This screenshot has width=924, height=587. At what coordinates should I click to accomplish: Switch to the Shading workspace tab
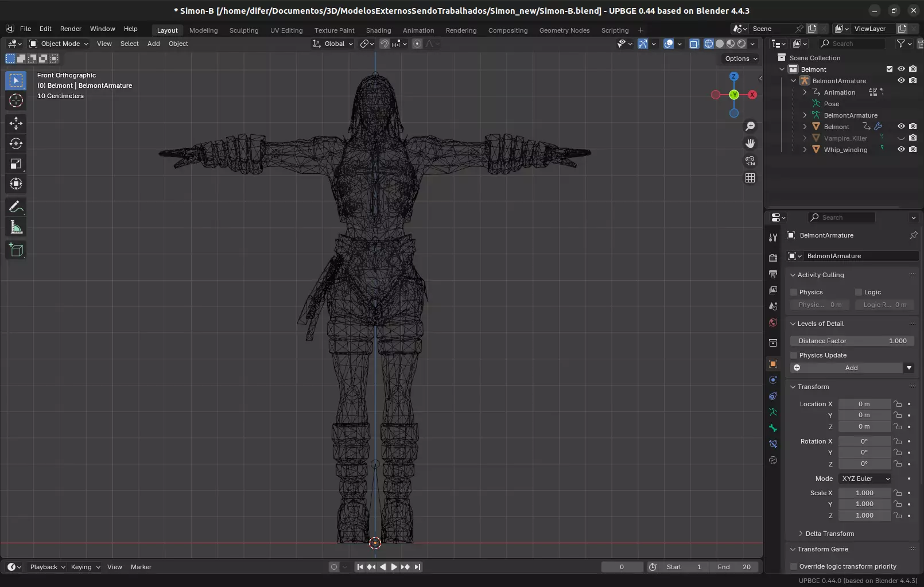[378, 30]
